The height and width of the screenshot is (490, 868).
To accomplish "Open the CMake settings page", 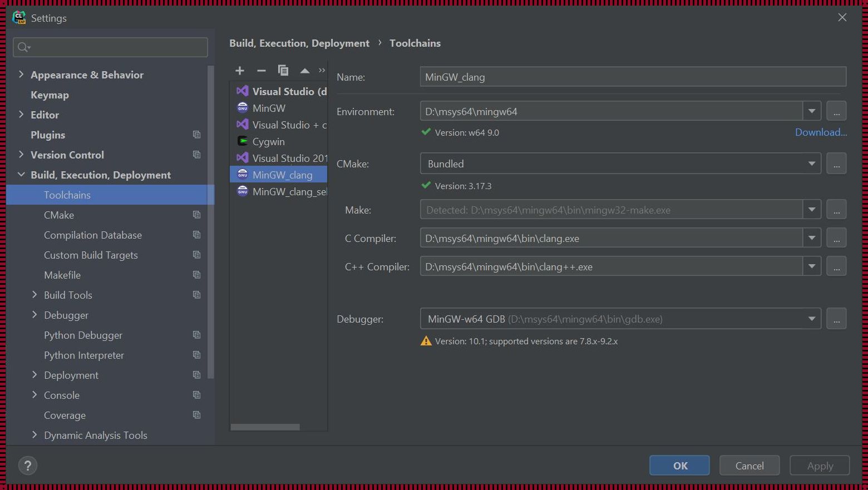I will click(x=59, y=215).
